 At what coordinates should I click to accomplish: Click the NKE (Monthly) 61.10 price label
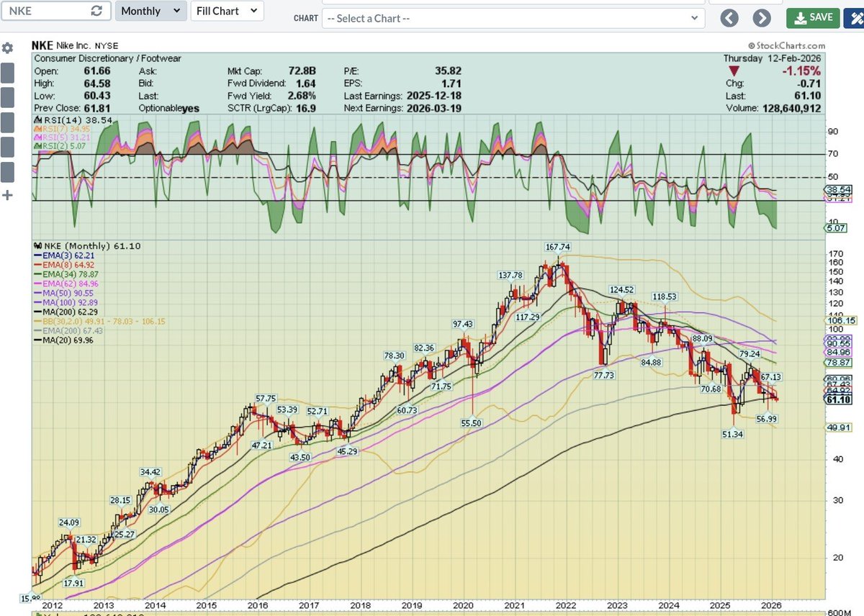point(87,245)
